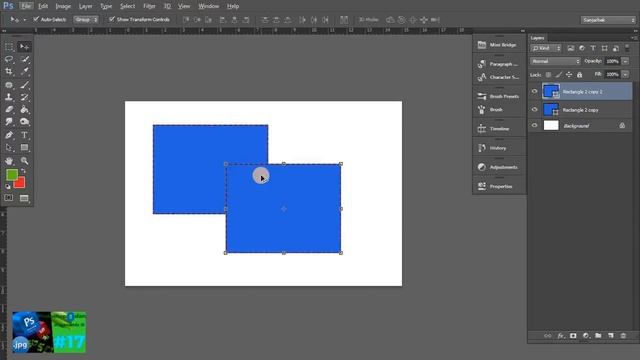The image size is (640, 360).
Task: Select the Horizontal Type tool
Action: tap(24, 135)
